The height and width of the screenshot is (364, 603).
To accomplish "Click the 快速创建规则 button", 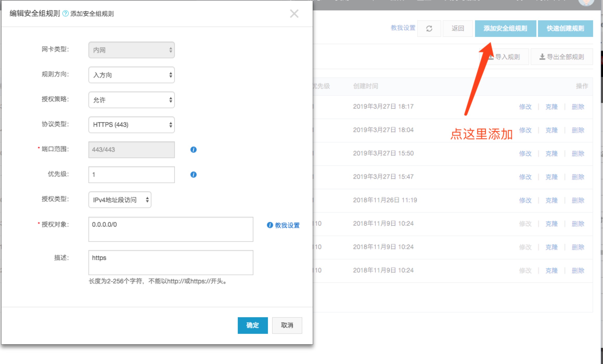I will point(566,28).
